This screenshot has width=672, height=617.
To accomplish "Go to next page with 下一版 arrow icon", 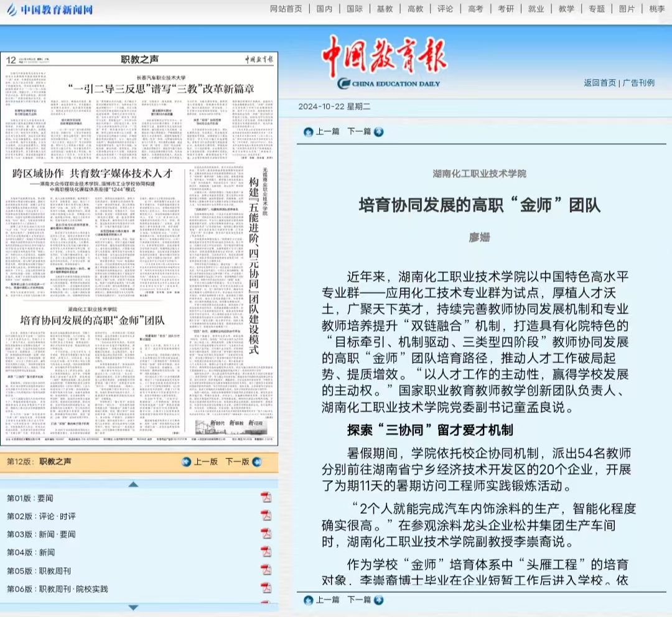I will 257,462.
